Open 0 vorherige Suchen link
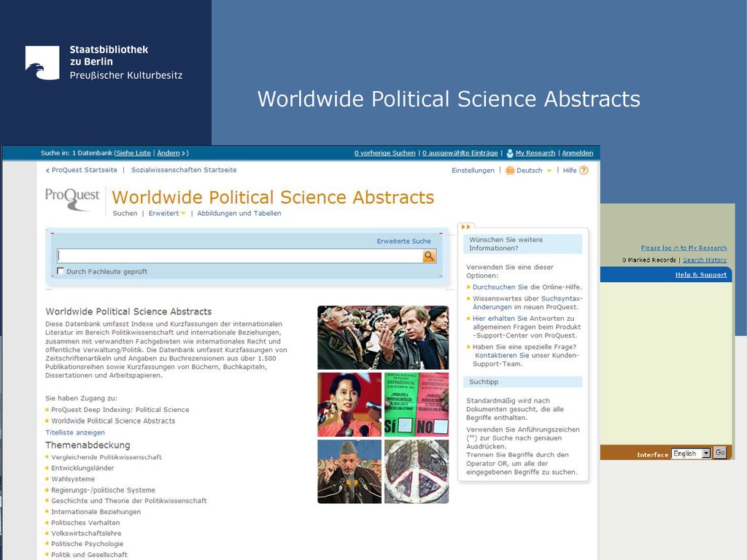 click(385, 153)
